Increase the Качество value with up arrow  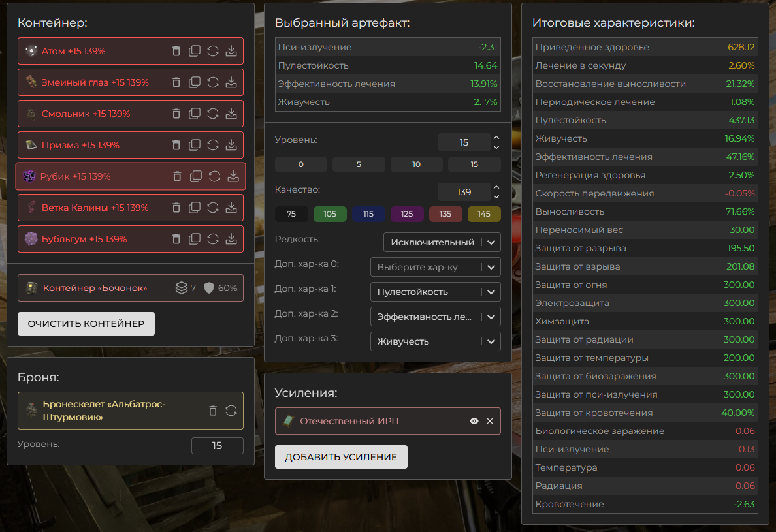pyautogui.click(x=496, y=187)
